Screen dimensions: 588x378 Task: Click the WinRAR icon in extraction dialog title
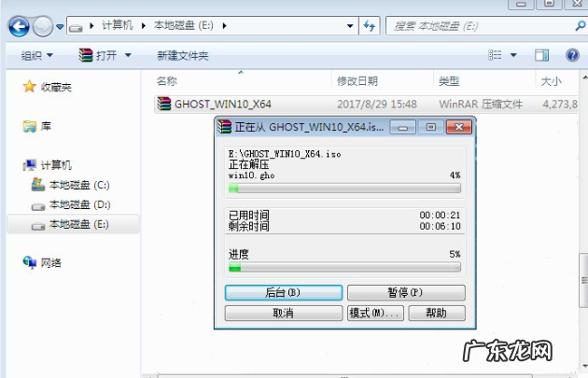click(x=225, y=127)
